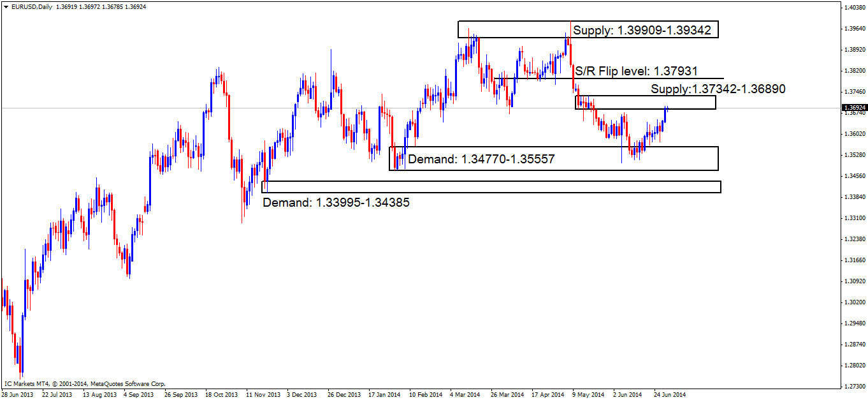Click the 4 Mar 2014 date label
Screen dimensions: 868x400
point(465,395)
